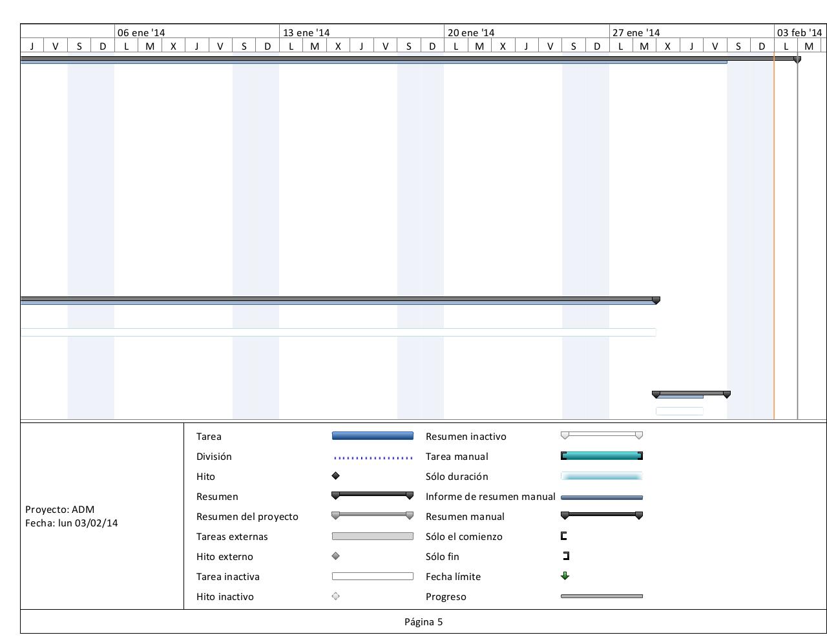
Task: Click the Sólo duración light blue bar sample
Action: [x=602, y=477]
